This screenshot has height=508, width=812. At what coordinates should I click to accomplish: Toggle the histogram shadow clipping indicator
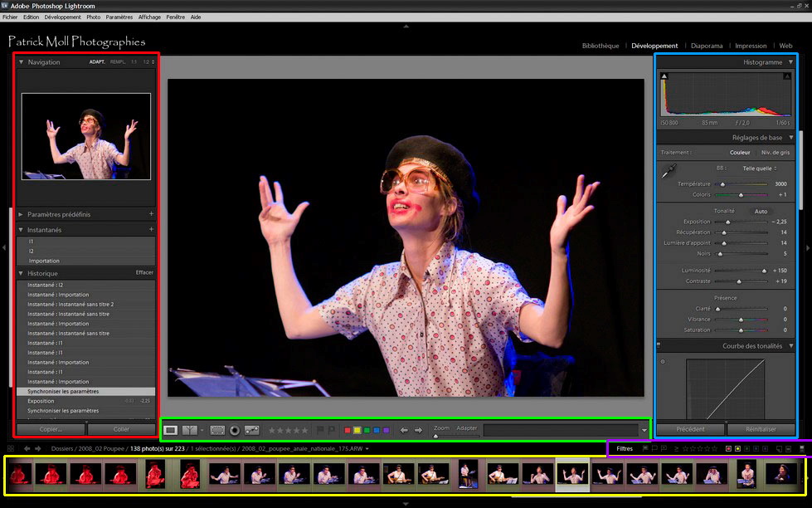(x=664, y=76)
